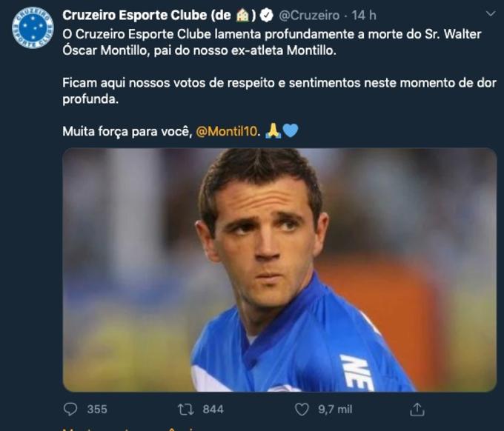This screenshot has width=504, height=431.
Task: Open the @Montil10 mention link
Action: (228, 132)
